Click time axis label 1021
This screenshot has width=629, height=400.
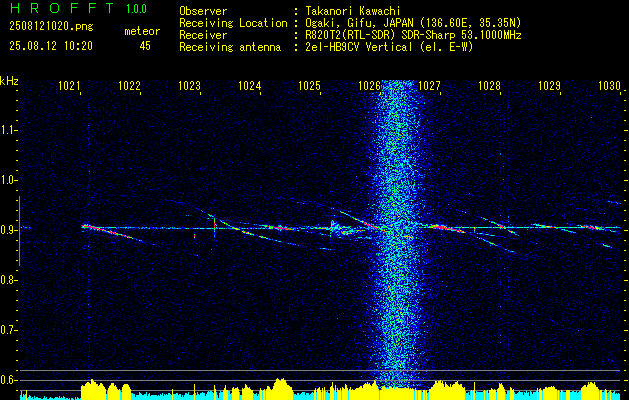[69, 85]
